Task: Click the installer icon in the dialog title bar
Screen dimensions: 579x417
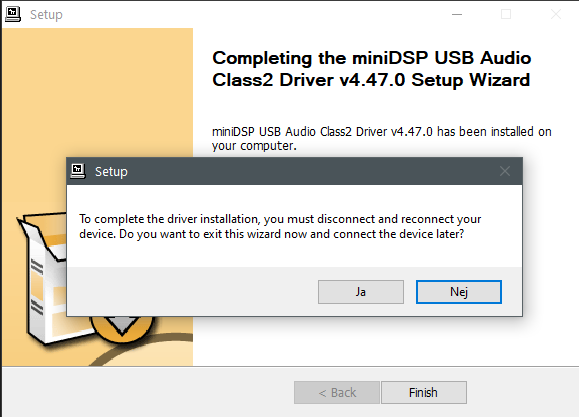Action: 78,171
